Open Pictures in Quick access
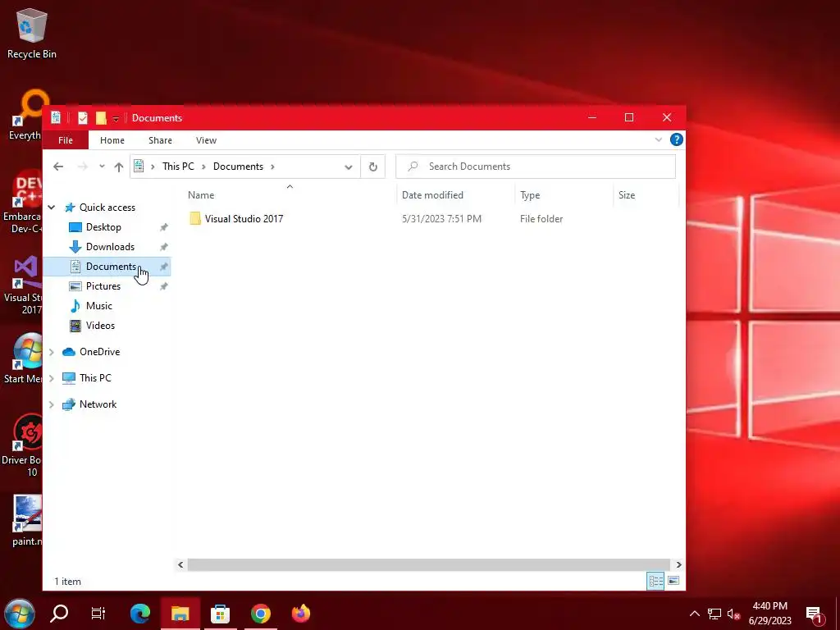The image size is (840, 630). click(x=103, y=286)
